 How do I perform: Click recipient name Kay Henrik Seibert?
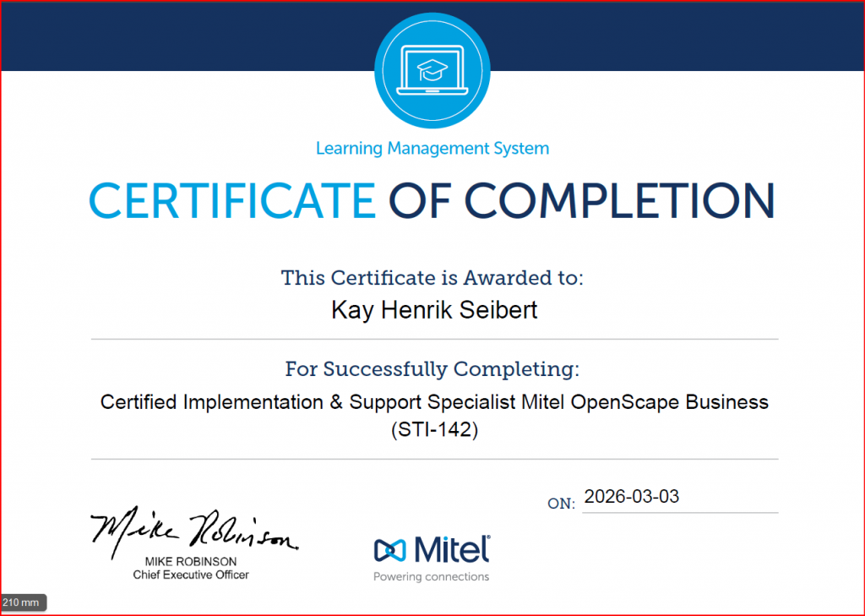[x=433, y=310]
